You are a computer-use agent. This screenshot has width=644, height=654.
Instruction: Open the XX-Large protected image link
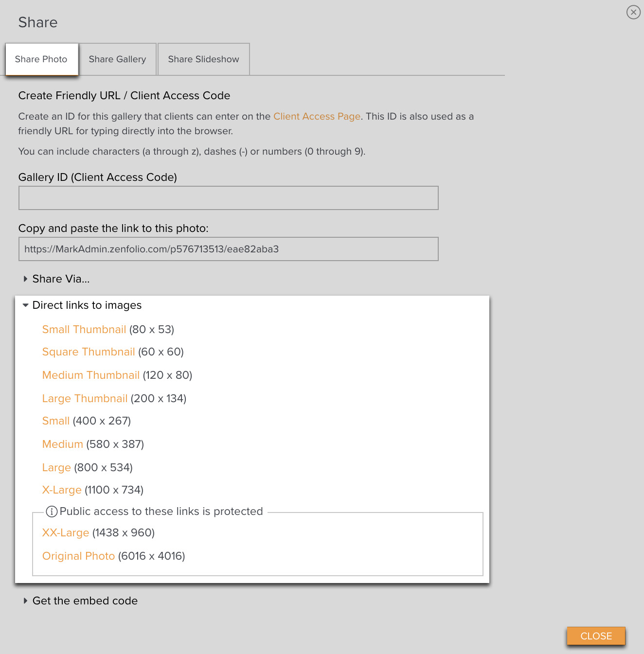(x=66, y=533)
